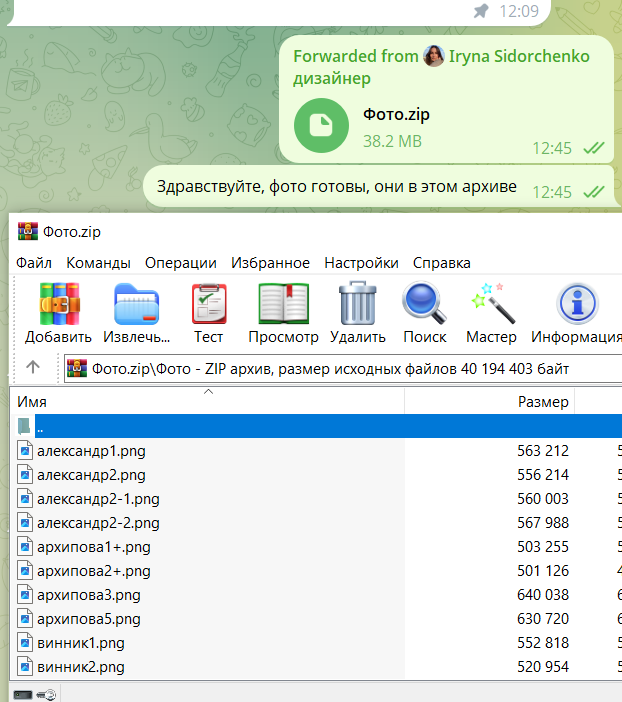Select file александр1.png
The width and height of the screenshot is (622, 702).
[x=91, y=451]
